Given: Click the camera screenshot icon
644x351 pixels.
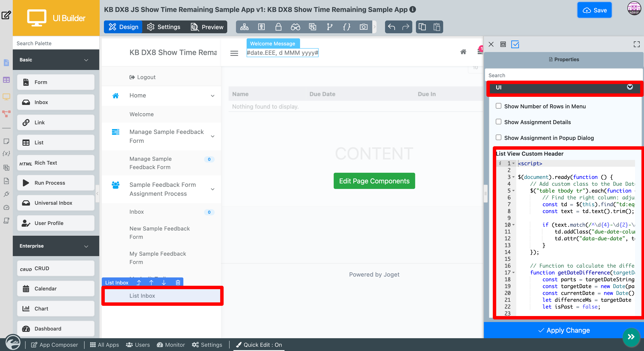Looking at the screenshot, I should pyautogui.click(x=364, y=27).
